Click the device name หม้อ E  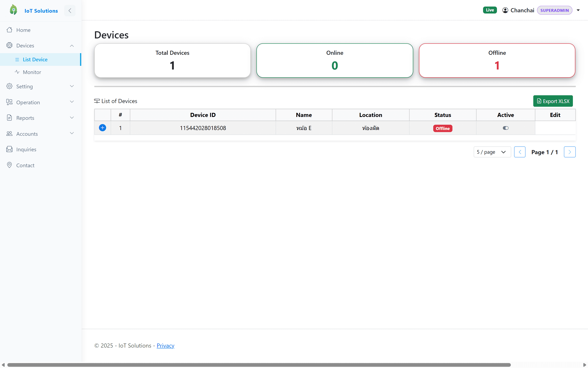pyautogui.click(x=304, y=128)
